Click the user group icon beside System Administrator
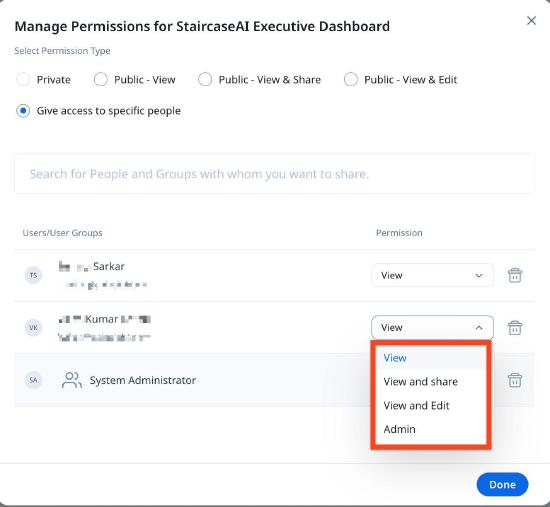Image resolution: width=550 pixels, height=507 pixels. [x=72, y=380]
